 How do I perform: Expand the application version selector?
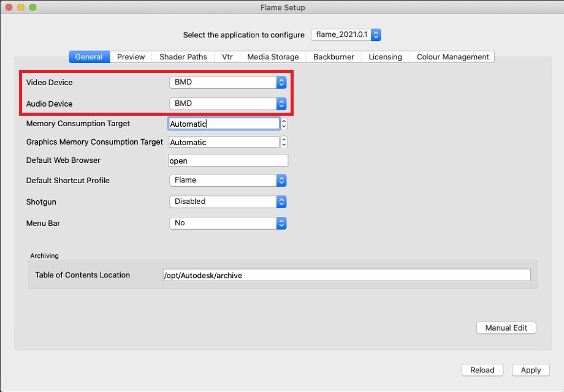click(346, 35)
